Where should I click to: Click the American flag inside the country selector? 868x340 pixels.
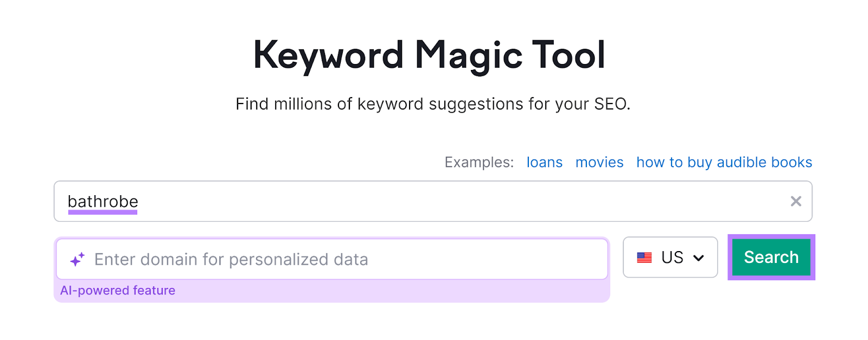(x=644, y=258)
